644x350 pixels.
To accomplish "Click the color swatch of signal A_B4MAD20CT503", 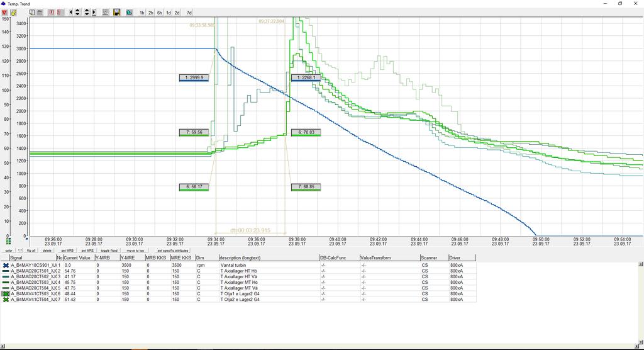I will [x=5, y=283].
